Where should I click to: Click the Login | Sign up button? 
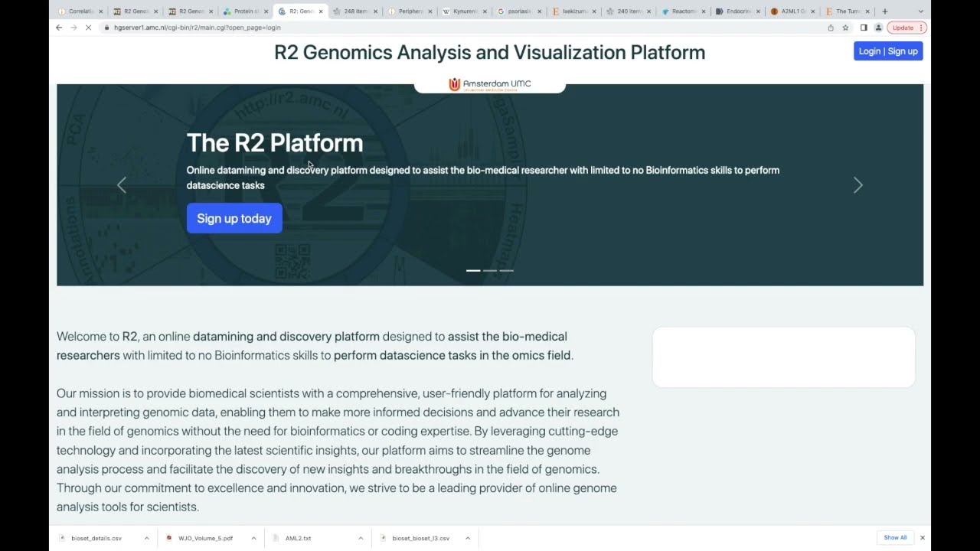888,51
